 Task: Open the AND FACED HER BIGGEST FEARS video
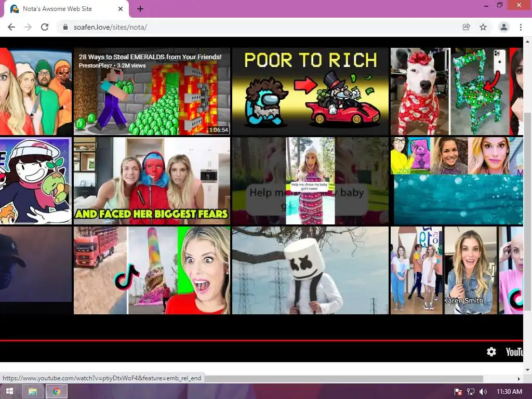pos(152,181)
